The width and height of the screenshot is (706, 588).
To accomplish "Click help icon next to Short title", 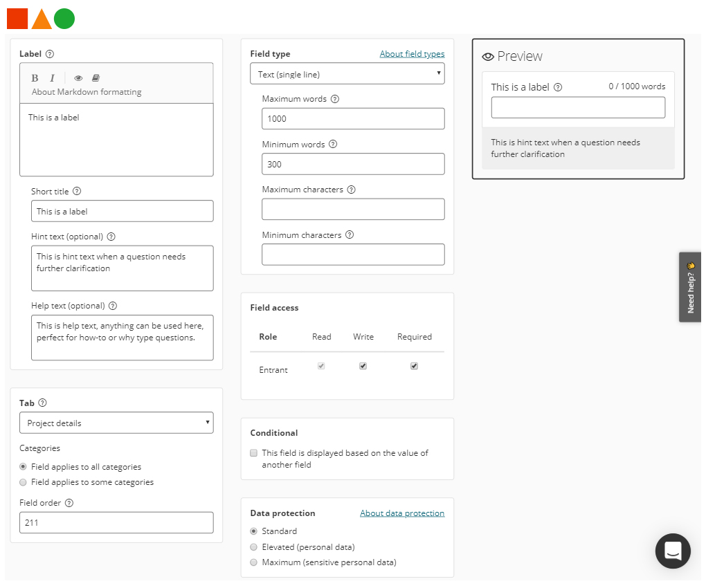I will [77, 192].
